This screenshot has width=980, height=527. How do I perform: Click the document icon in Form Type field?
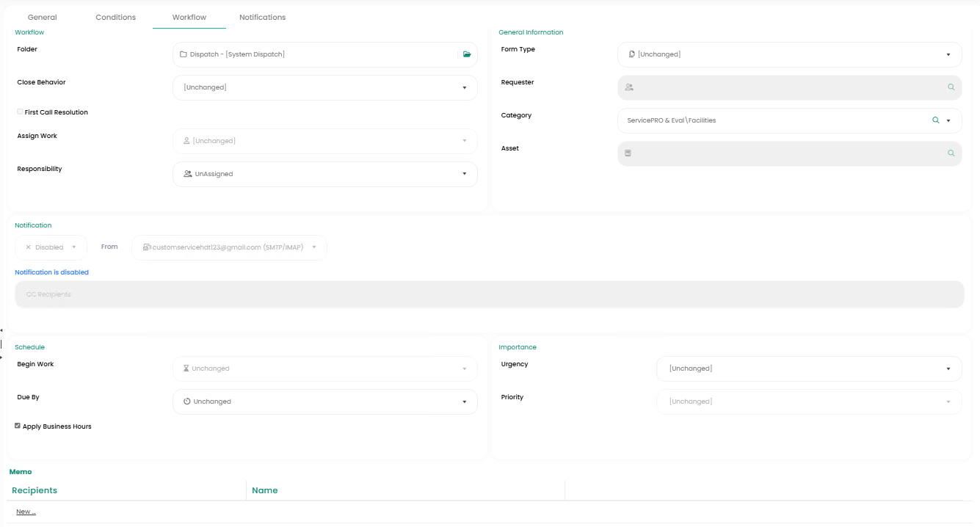[632, 54]
